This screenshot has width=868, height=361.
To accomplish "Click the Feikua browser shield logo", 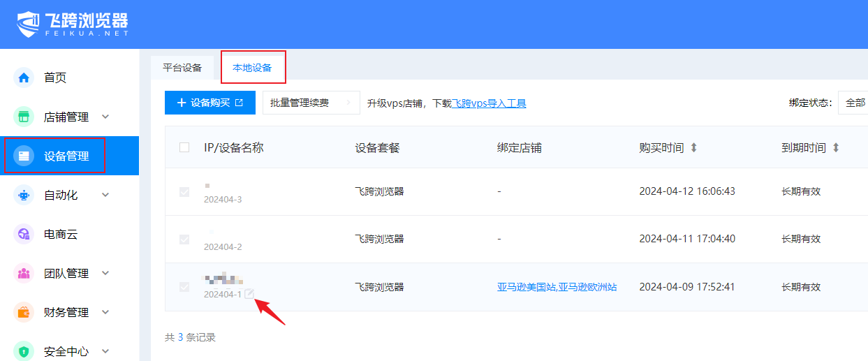I will (x=29, y=24).
